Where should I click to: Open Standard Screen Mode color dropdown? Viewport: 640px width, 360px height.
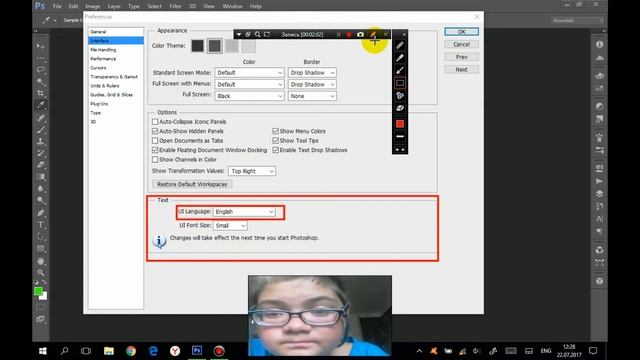pyautogui.click(x=249, y=73)
